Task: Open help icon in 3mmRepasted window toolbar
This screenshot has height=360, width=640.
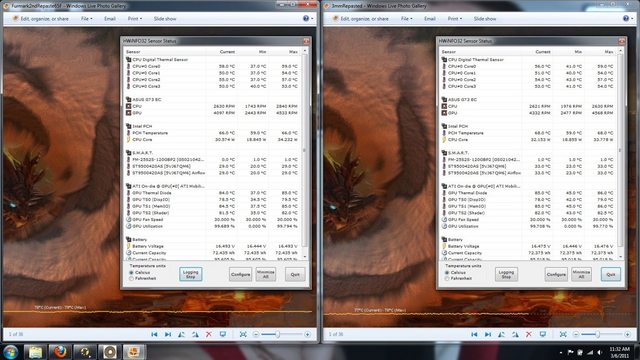Action: pyautogui.click(x=626, y=18)
